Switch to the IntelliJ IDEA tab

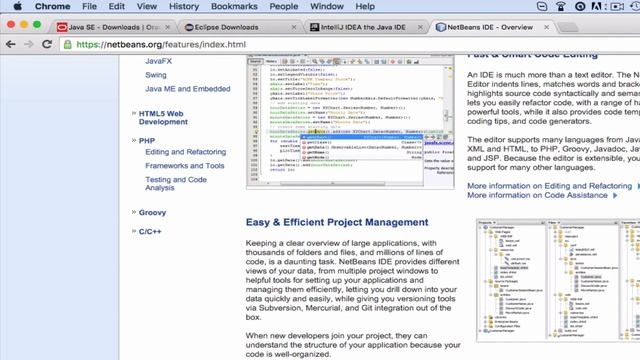(x=366, y=27)
